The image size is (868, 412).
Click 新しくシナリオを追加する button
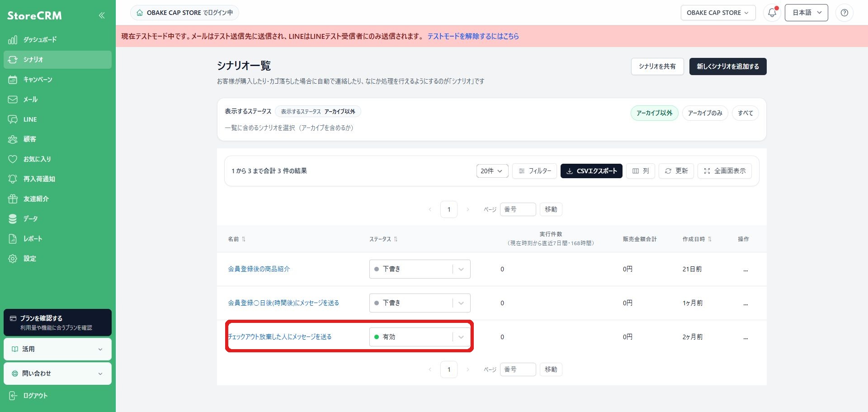[727, 66]
